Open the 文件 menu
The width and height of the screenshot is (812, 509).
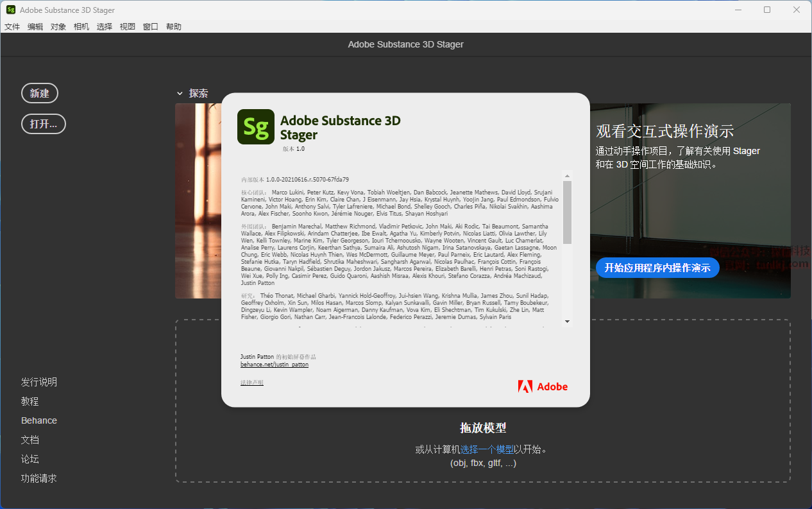click(x=12, y=27)
